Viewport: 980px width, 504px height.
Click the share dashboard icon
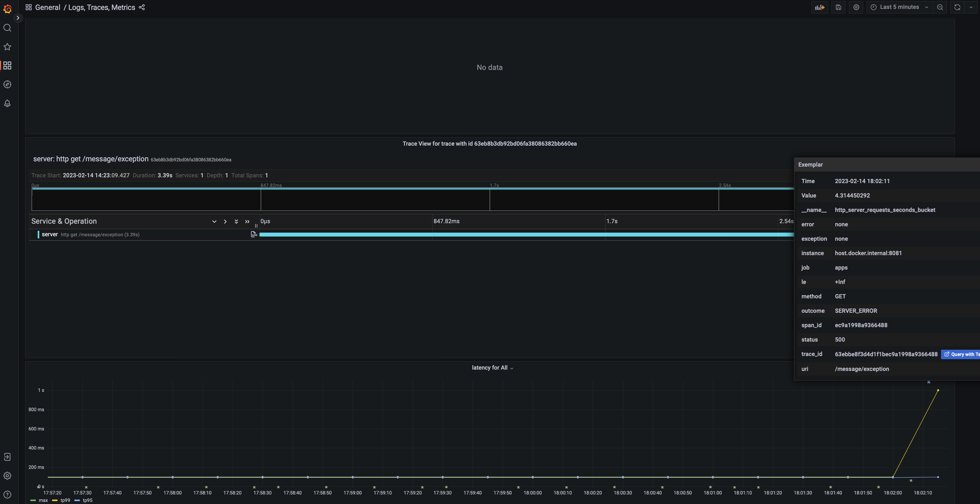coord(142,7)
